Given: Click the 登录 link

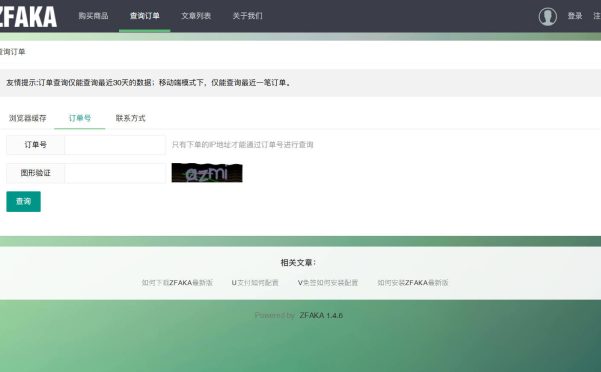Looking at the screenshot, I should (x=575, y=16).
